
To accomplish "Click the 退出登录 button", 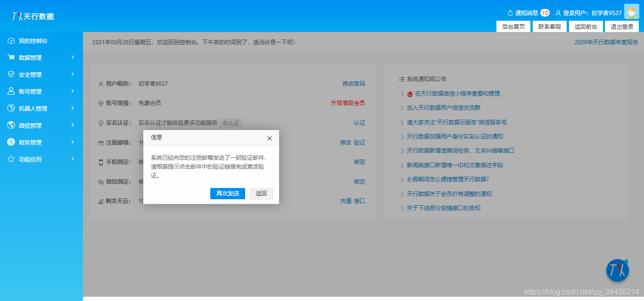I will 622,26.
